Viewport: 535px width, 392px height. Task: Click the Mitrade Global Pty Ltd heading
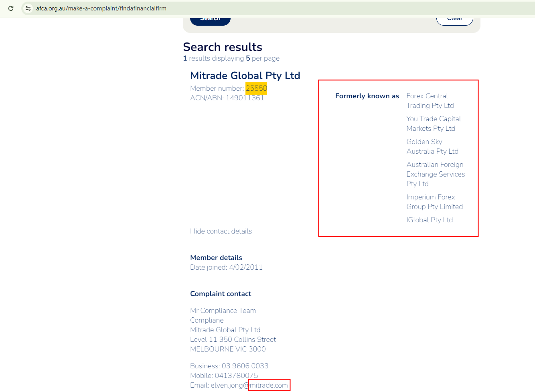tap(245, 76)
